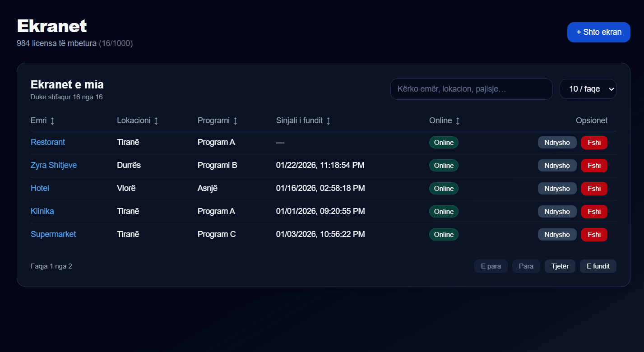Click the Online badge in Klinika row
Viewport: 644px width, 352px height.
[444, 211]
